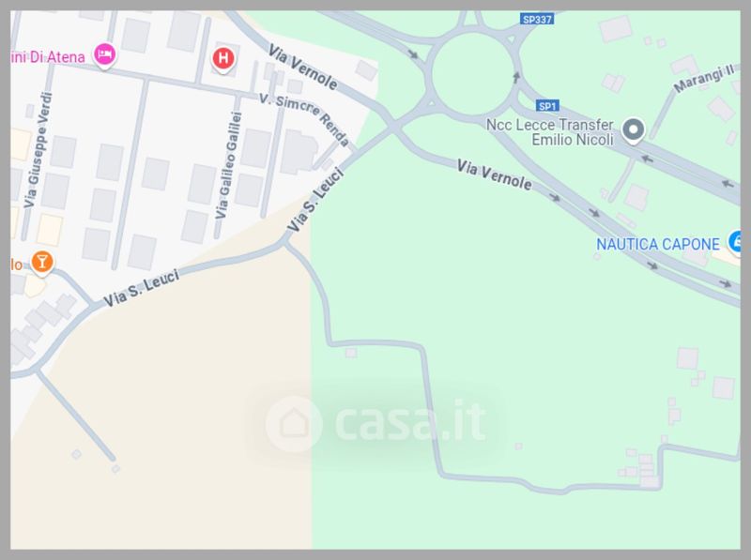The image size is (751, 560).
Task: Click the SP1 road shield
Action: [547, 106]
